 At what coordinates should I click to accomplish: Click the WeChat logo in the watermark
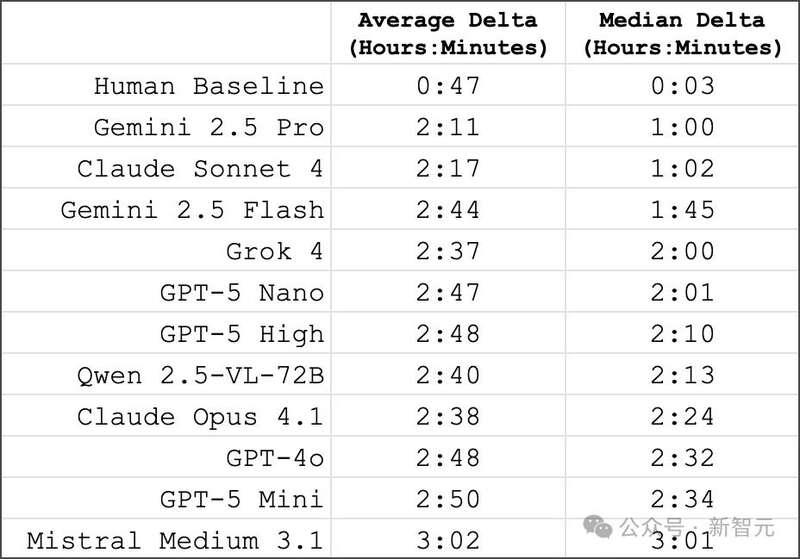(x=599, y=527)
